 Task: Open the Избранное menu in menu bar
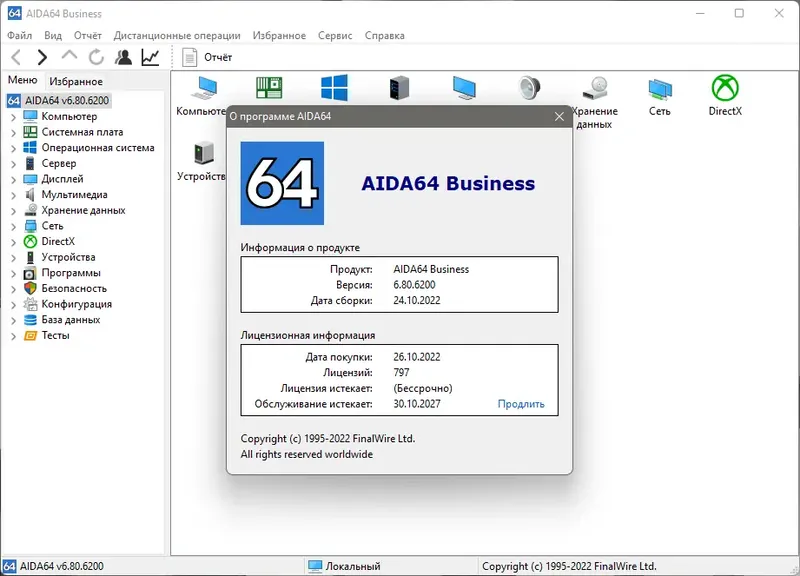coord(279,35)
